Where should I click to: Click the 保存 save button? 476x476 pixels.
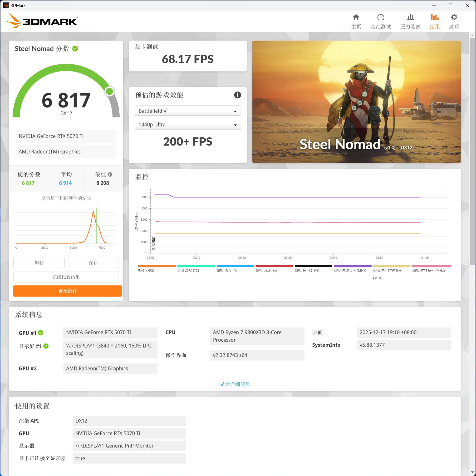click(x=93, y=263)
